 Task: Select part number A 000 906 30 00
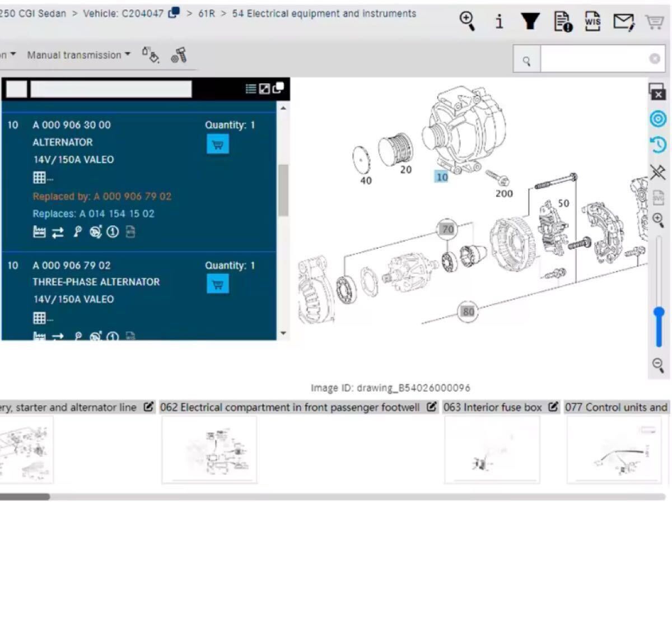[x=72, y=125]
